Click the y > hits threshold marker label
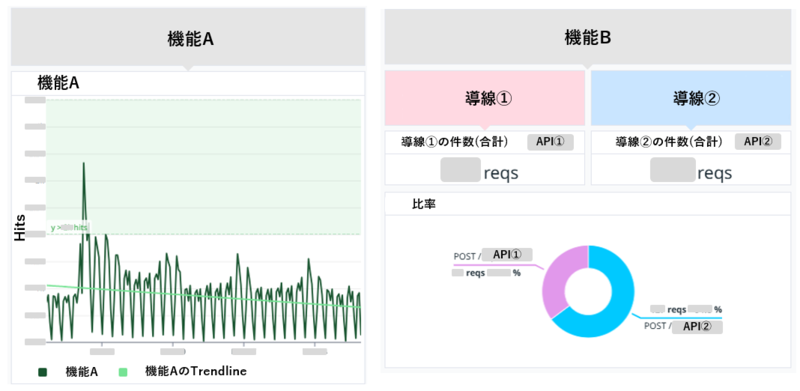 pyautogui.click(x=69, y=228)
